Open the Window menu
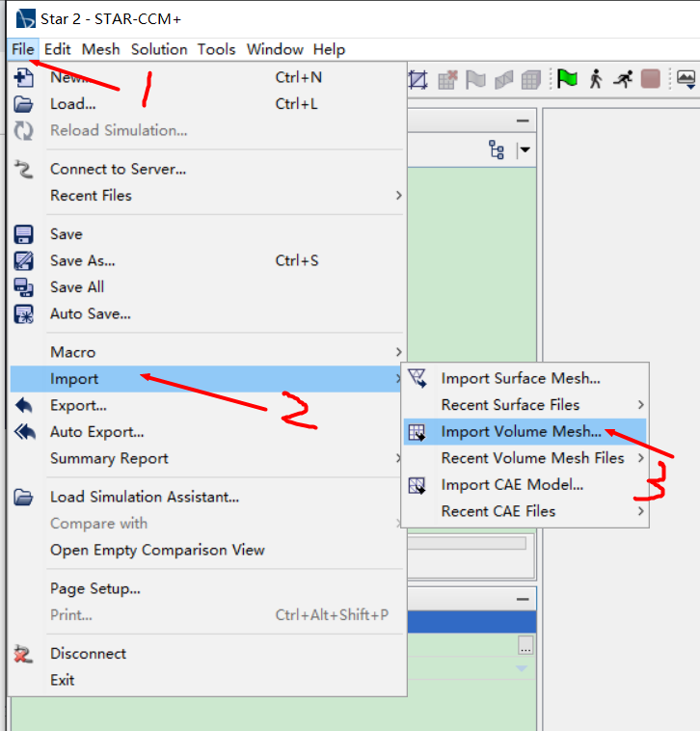 click(x=275, y=49)
